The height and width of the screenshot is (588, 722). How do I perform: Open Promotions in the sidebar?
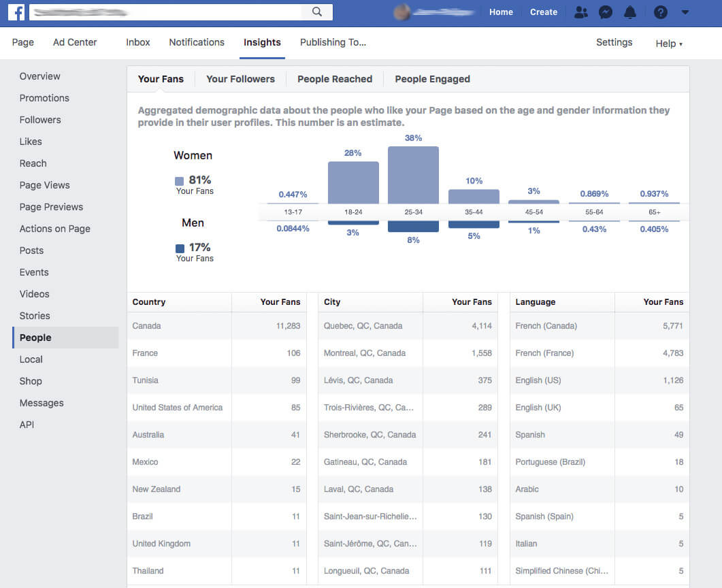pos(44,98)
